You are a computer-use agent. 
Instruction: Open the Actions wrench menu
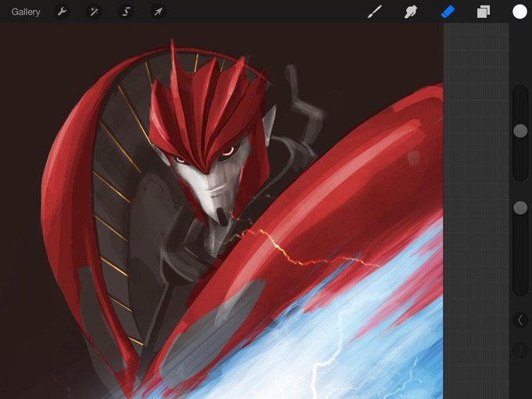(62, 12)
